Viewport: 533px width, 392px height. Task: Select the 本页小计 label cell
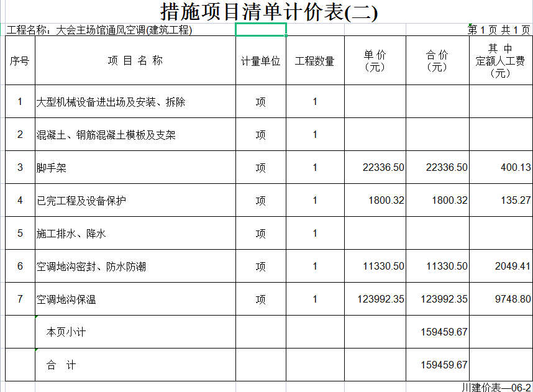[x=135, y=332]
